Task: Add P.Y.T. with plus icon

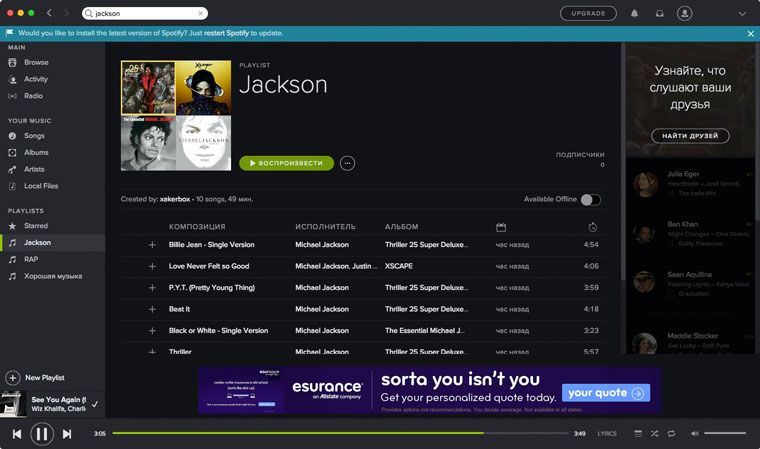Action: click(152, 288)
